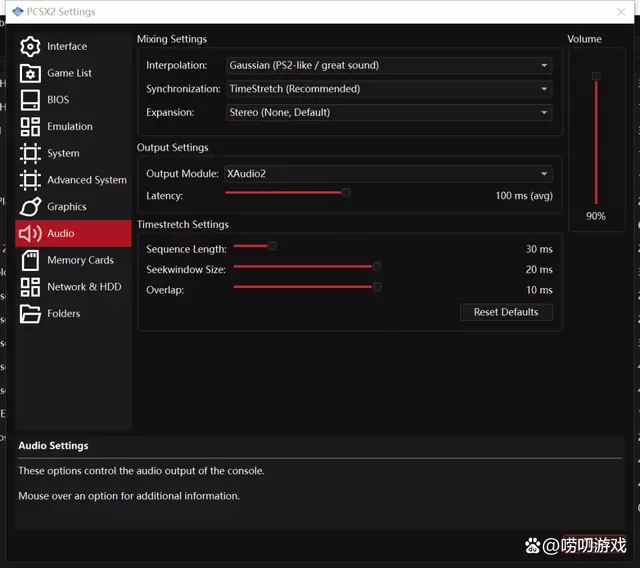Click the Audio Settings help title
The width and height of the screenshot is (640, 568).
(53, 446)
